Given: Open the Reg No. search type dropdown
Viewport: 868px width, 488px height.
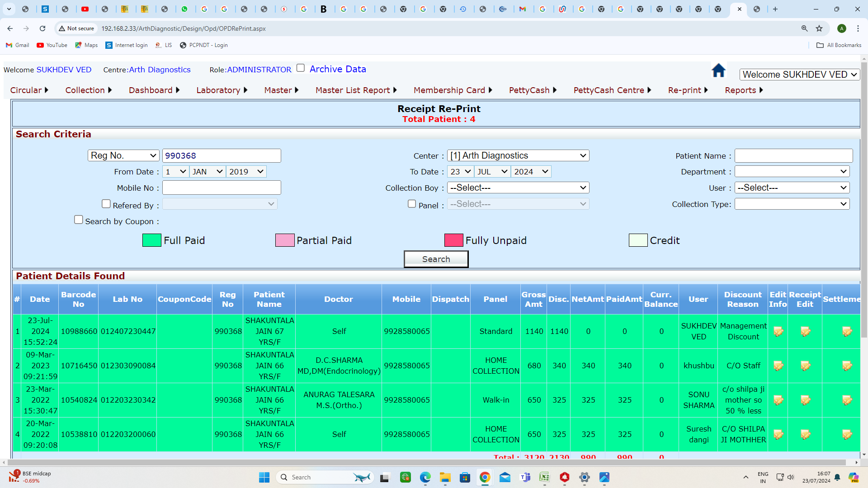Looking at the screenshot, I should tap(123, 155).
